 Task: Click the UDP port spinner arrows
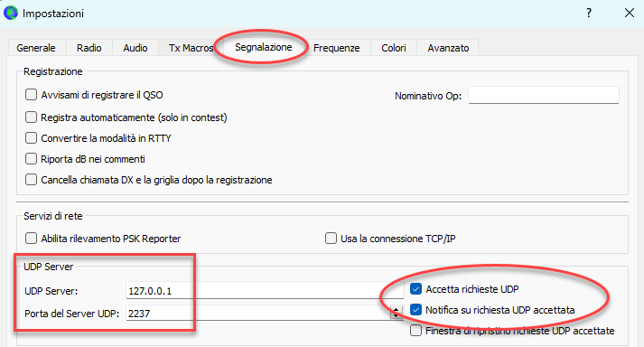(x=397, y=313)
